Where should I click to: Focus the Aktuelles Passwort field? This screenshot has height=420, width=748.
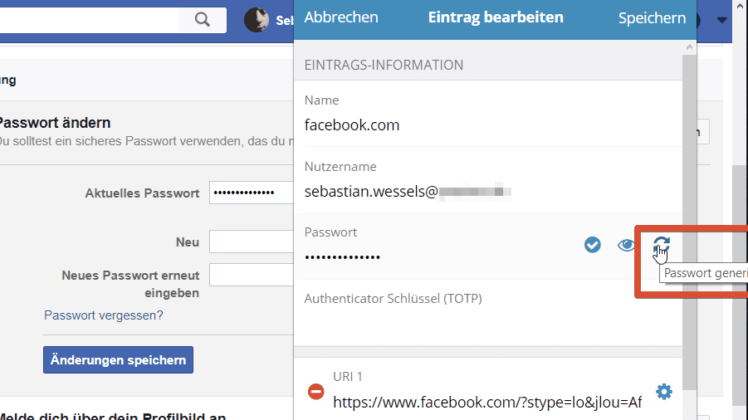[x=250, y=193]
